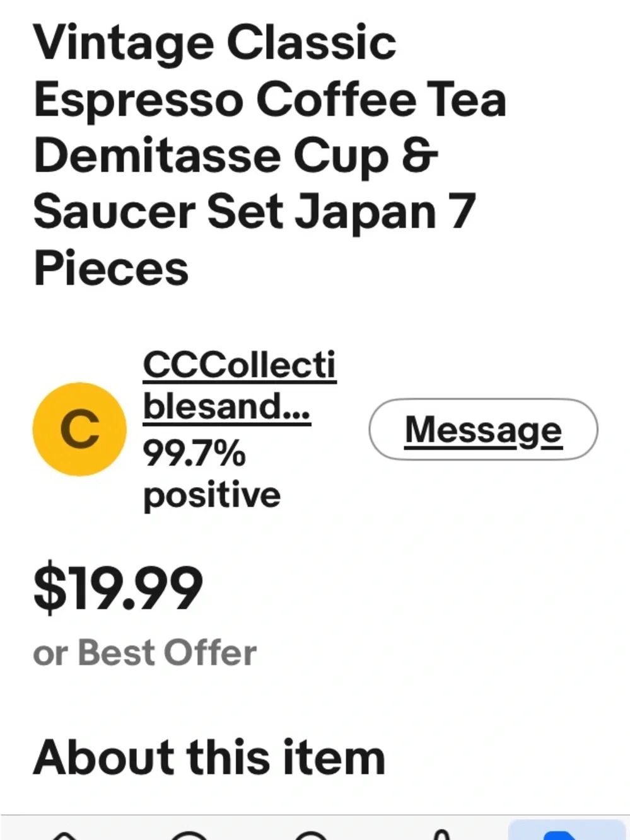The width and height of the screenshot is (630, 840).
Task: Click the word "positive" under the seller name
Action: coord(212,495)
